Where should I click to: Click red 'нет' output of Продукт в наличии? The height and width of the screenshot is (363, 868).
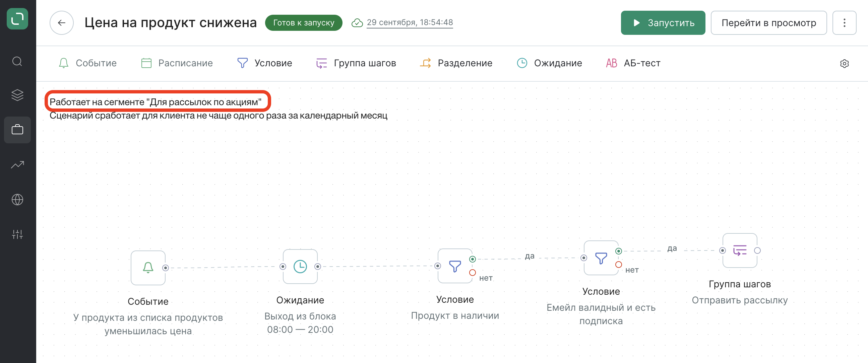[473, 273]
